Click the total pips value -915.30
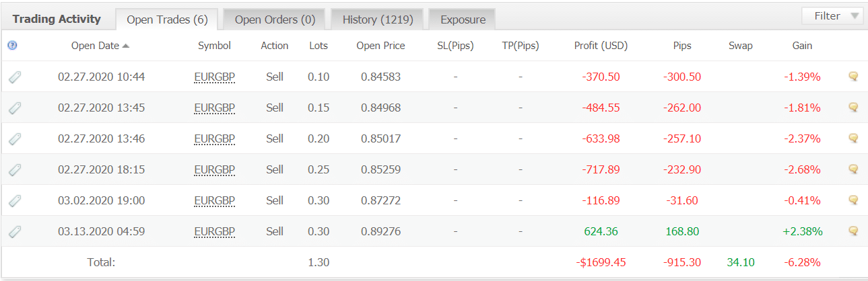868x281 pixels. pos(682,262)
